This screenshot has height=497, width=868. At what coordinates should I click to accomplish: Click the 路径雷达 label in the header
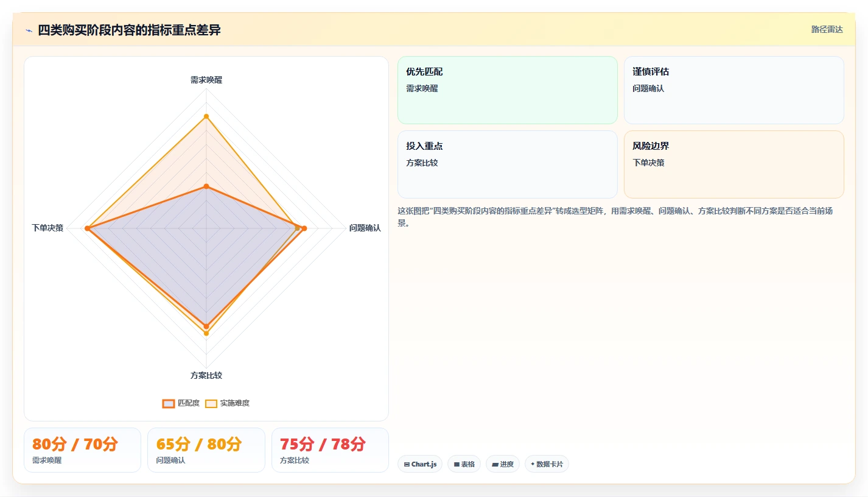827,29
